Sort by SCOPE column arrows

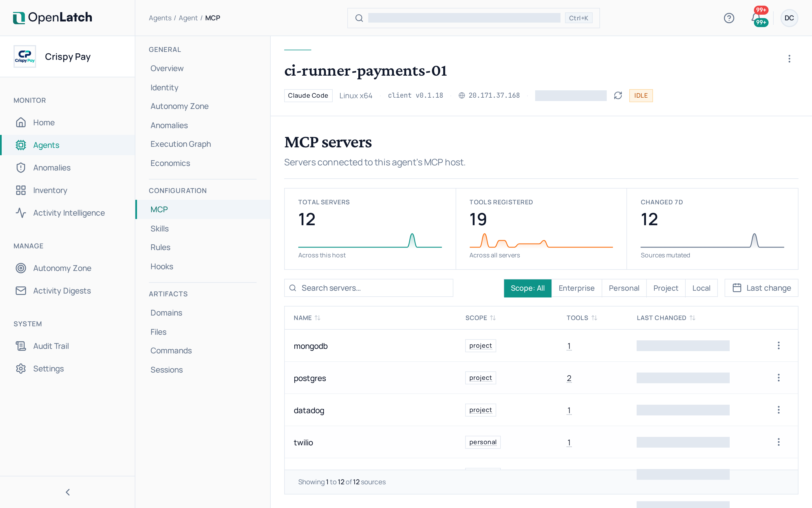click(493, 318)
